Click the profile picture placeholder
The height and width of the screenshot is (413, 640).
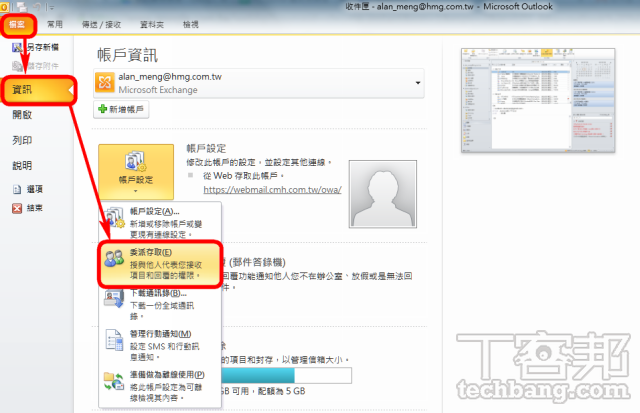point(382,194)
